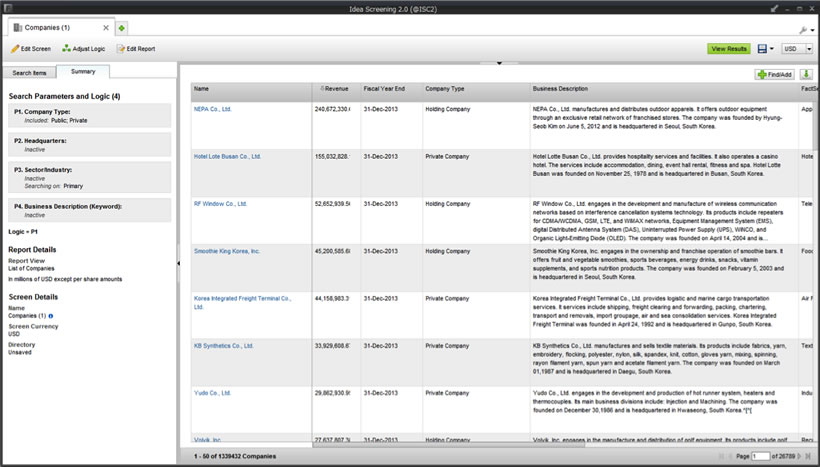Open Edit Report tool
The width and height of the screenshot is (820, 467).
[136, 49]
